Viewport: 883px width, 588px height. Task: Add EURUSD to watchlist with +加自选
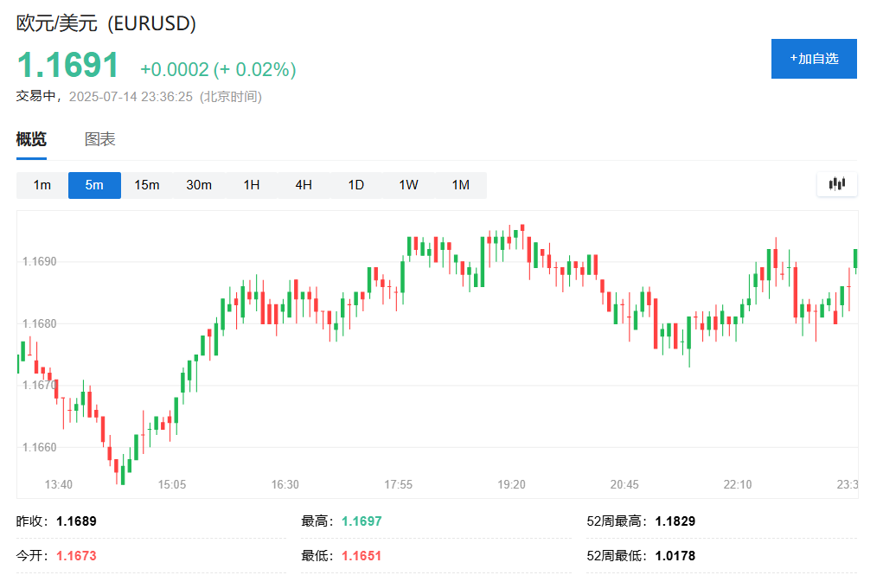pos(814,59)
